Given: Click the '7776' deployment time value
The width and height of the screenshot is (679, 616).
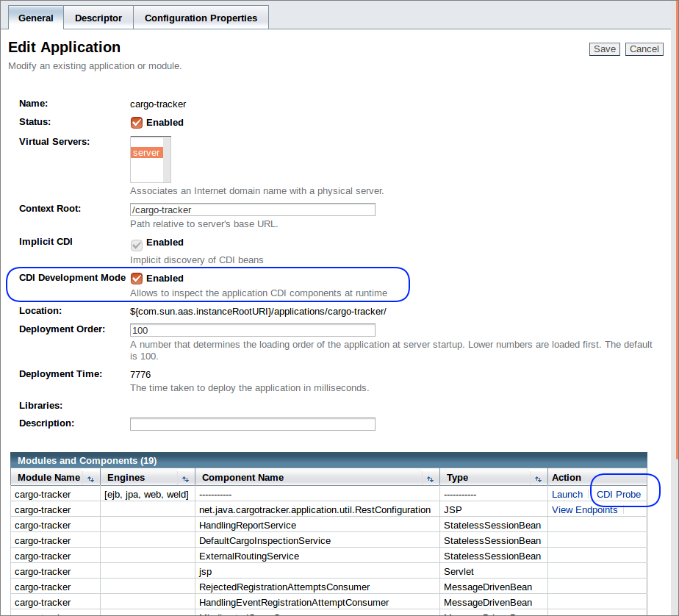Looking at the screenshot, I should [140, 374].
